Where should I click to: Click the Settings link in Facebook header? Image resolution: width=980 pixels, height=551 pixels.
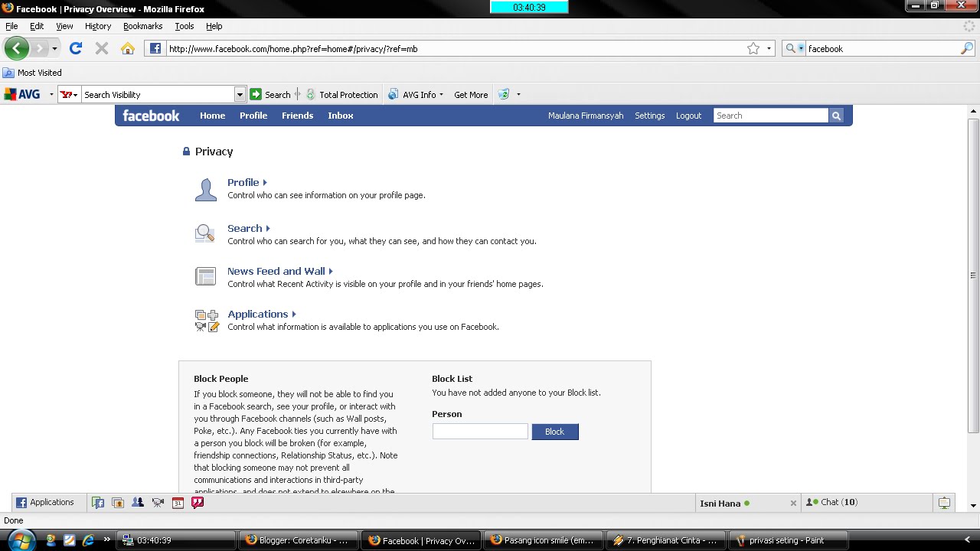[x=649, y=116]
